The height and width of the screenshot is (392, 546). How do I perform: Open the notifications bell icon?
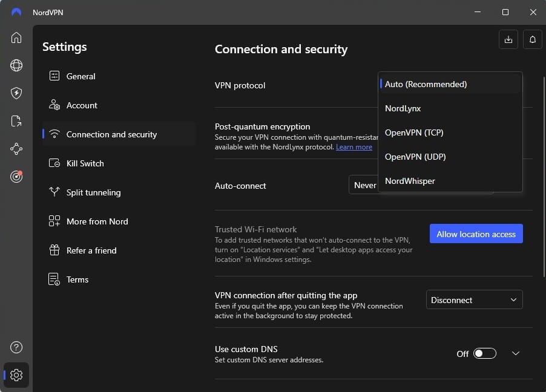pos(533,39)
